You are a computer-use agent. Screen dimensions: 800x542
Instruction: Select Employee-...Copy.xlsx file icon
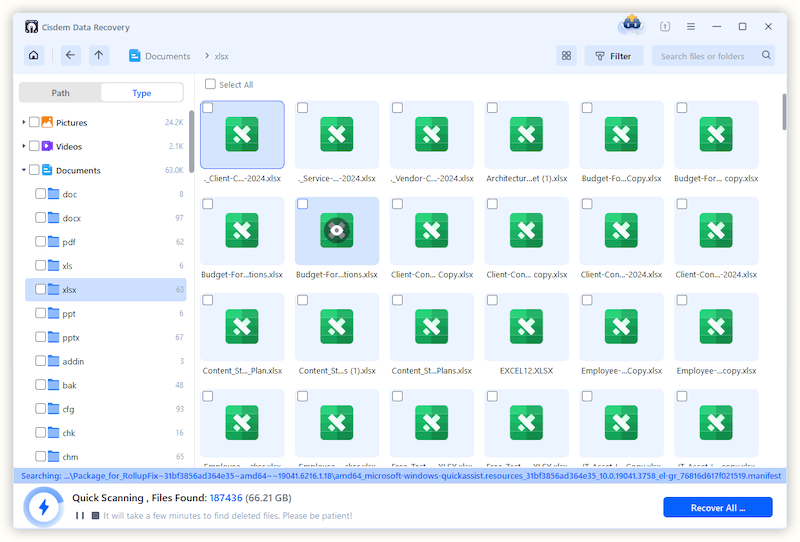pos(621,327)
